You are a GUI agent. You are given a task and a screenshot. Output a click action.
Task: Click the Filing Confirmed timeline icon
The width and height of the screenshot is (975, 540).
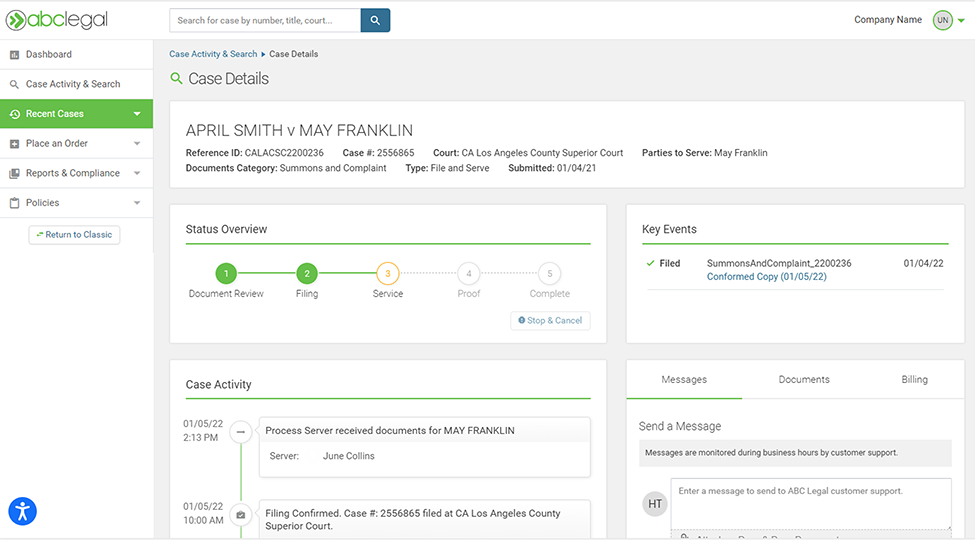coord(240,515)
